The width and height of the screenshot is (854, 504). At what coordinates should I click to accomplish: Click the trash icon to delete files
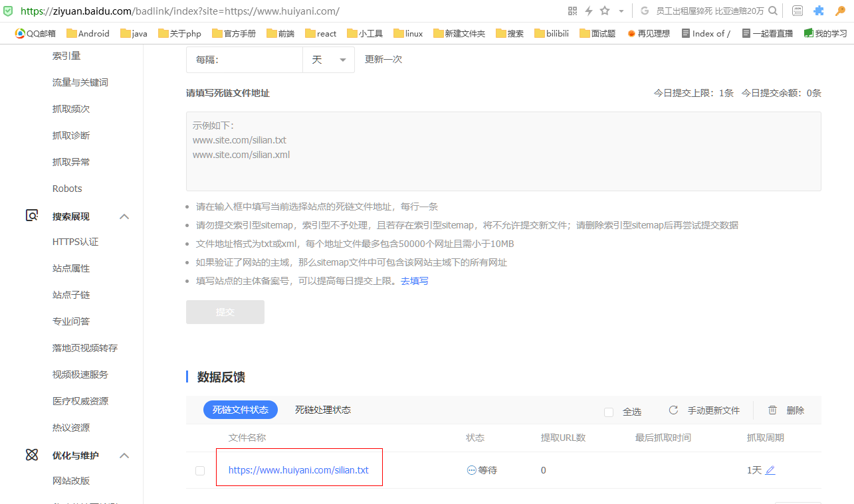click(x=772, y=410)
